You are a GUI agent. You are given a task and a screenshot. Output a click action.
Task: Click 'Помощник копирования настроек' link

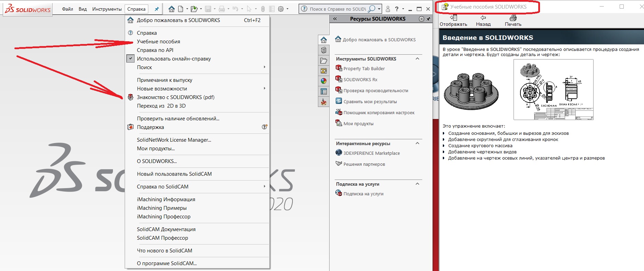coord(379,113)
